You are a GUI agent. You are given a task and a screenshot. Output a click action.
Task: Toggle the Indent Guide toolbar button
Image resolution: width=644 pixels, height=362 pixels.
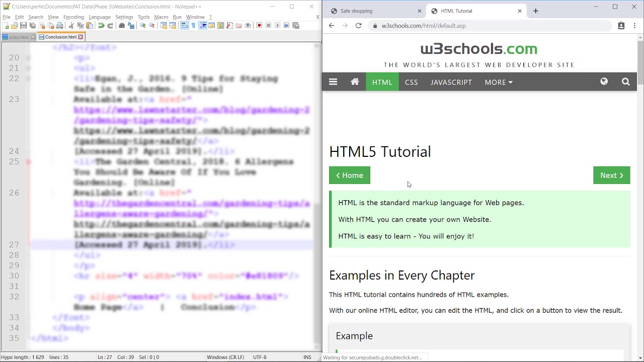click(x=203, y=25)
